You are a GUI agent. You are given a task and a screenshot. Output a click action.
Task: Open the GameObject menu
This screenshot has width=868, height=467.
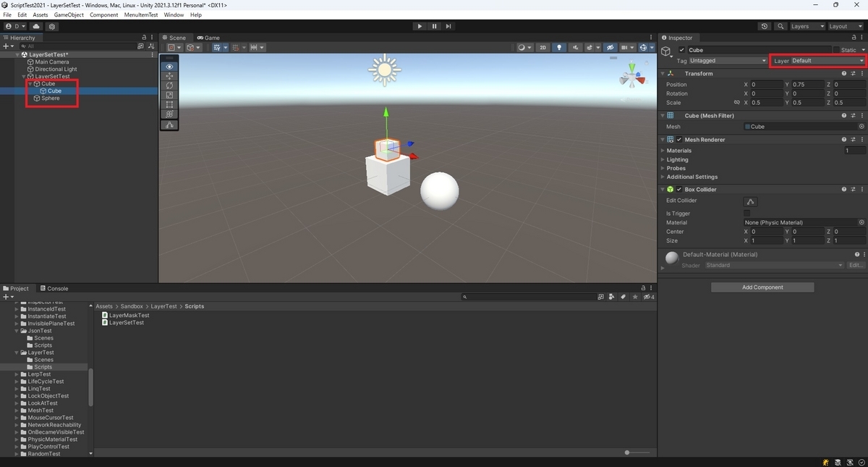[x=69, y=14]
